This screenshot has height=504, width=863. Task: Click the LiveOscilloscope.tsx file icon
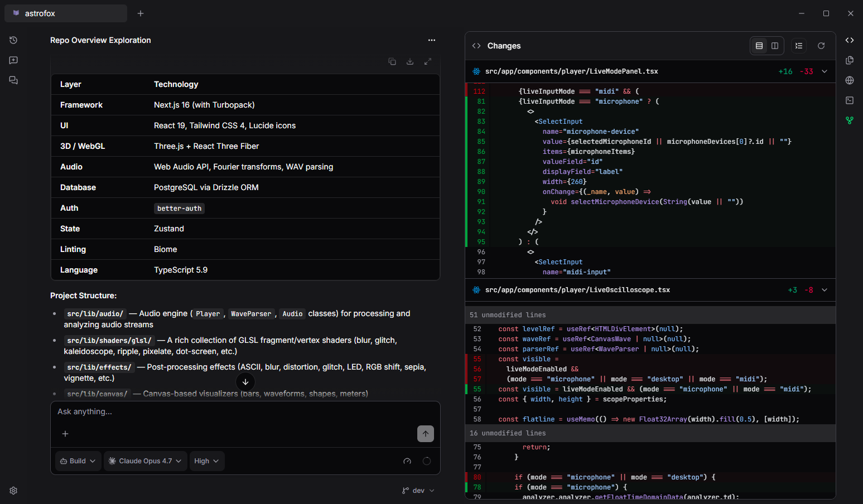[x=476, y=290]
